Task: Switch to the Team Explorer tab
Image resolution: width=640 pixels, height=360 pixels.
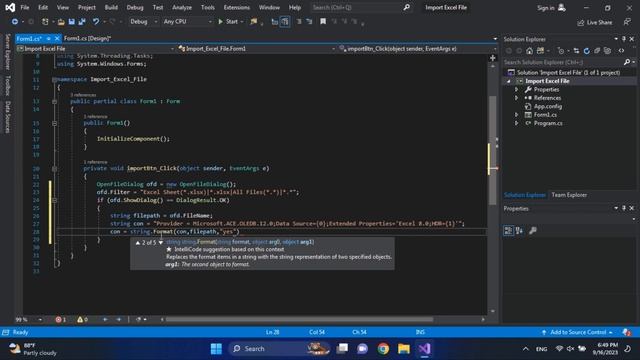Action: 569,195
